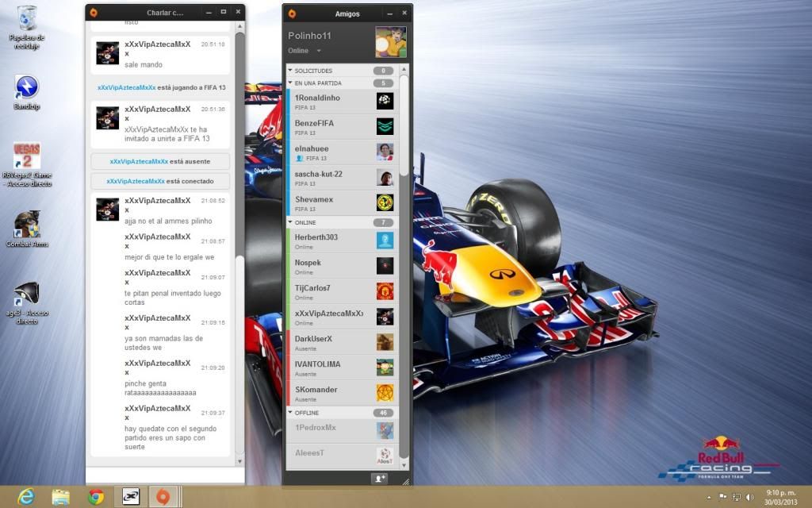
Task: Select friend IVANTOLIMA
Action: 343,368
